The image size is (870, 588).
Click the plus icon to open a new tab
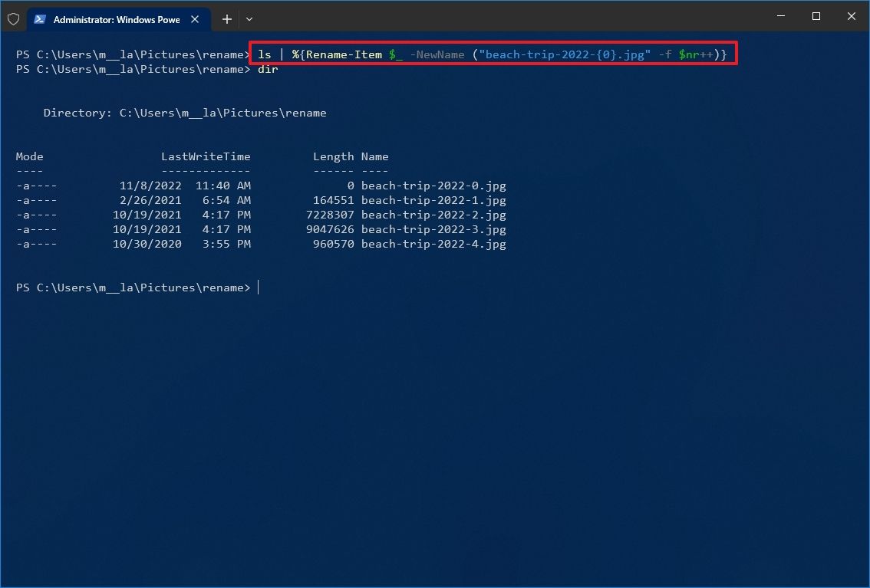point(226,19)
